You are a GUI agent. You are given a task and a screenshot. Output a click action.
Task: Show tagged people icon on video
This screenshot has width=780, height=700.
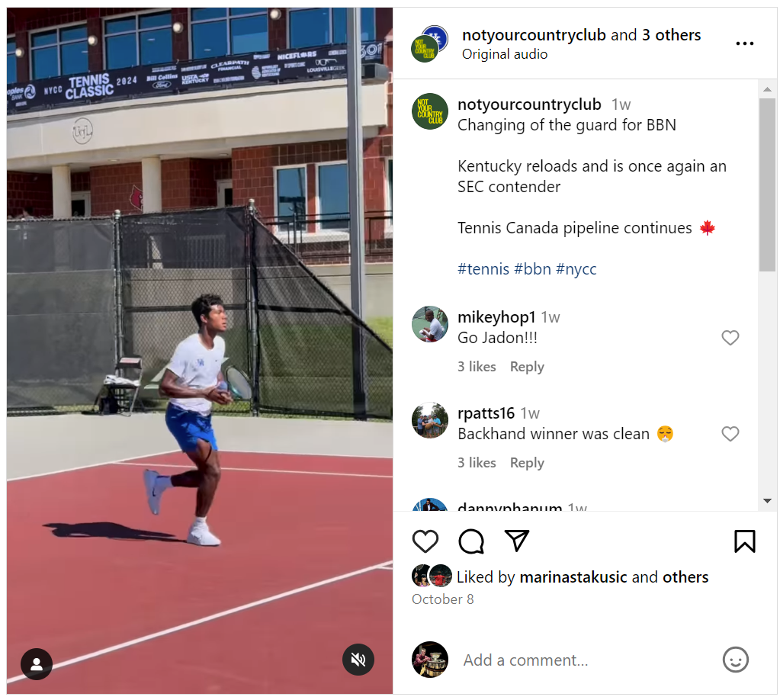click(x=37, y=664)
